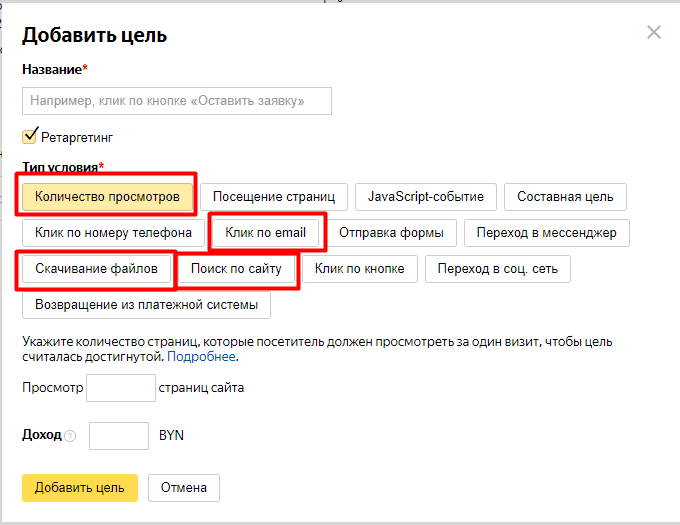Click the Просмотр page count field

click(x=121, y=388)
